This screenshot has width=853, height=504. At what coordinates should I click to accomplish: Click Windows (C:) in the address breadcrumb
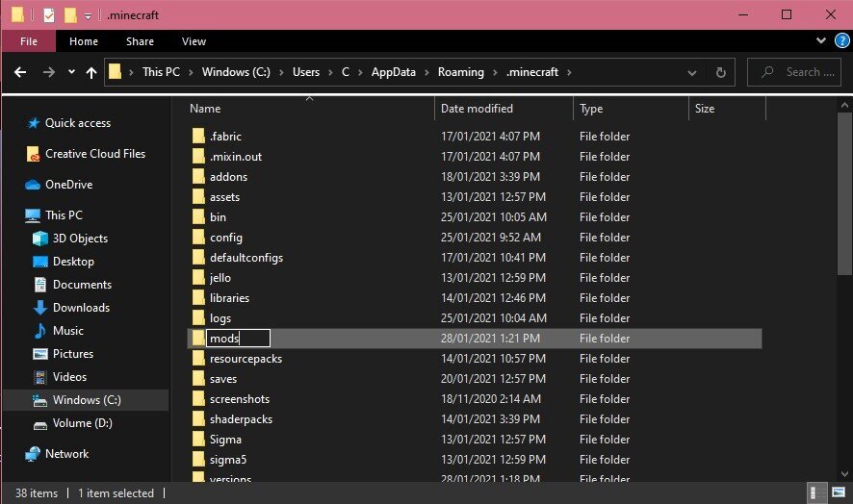click(236, 72)
